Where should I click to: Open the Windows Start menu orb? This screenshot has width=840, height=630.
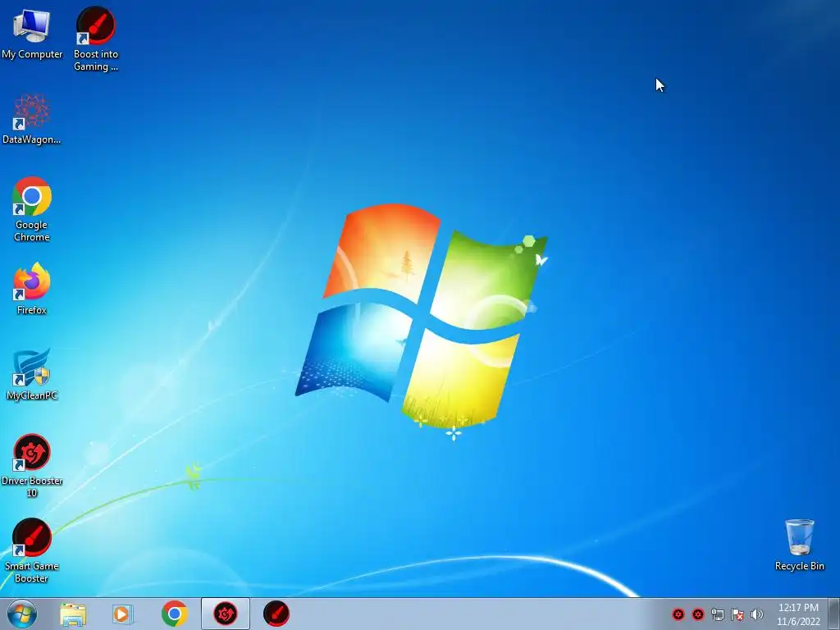click(22, 614)
